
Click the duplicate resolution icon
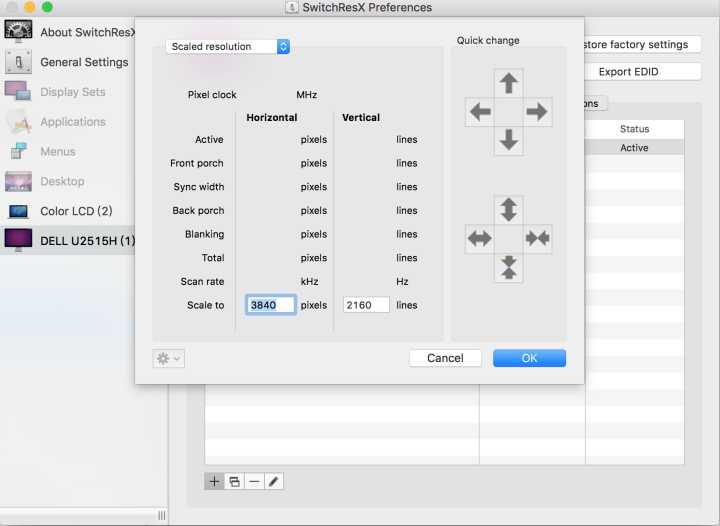point(234,481)
